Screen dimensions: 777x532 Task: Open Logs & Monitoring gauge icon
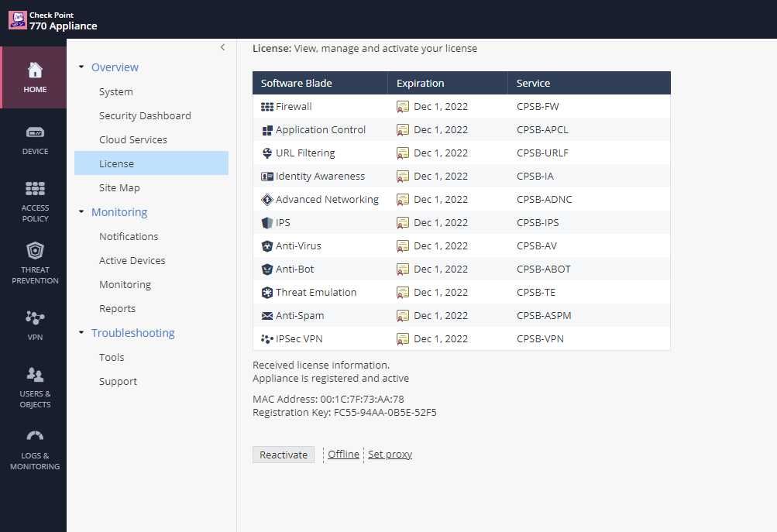point(35,436)
